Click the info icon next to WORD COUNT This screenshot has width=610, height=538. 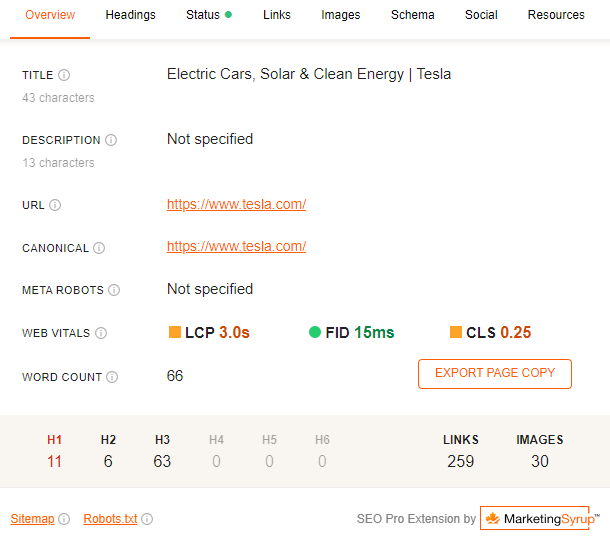[x=112, y=377]
